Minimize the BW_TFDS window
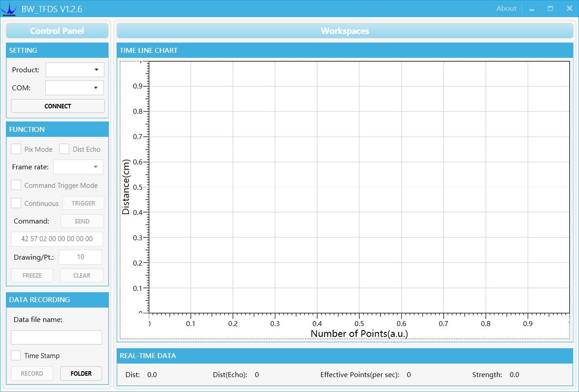This screenshot has width=579, height=392. (532, 9)
